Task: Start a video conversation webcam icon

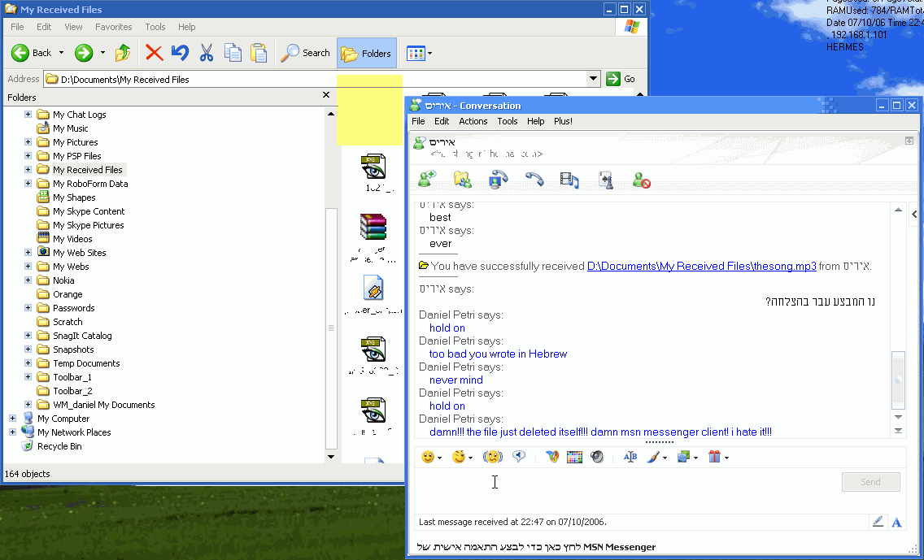Action: point(499,179)
